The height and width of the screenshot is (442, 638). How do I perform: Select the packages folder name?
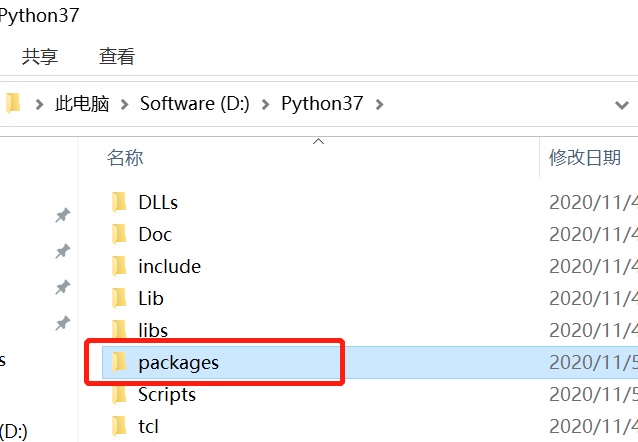178,363
